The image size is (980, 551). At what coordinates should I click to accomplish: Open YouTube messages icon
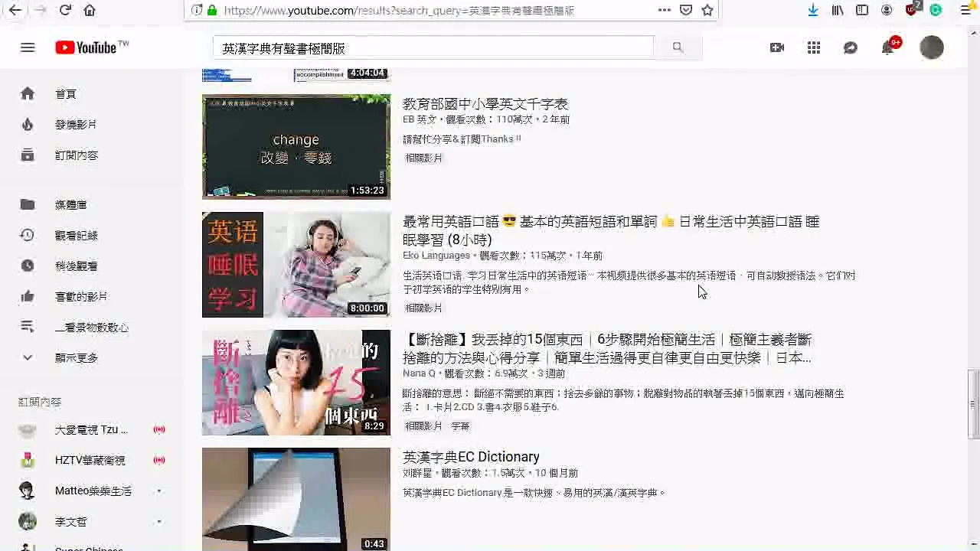pos(851,47)
